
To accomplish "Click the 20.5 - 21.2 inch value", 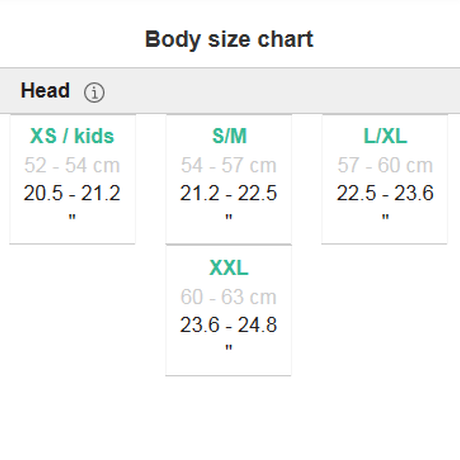I will pos(72,193).
